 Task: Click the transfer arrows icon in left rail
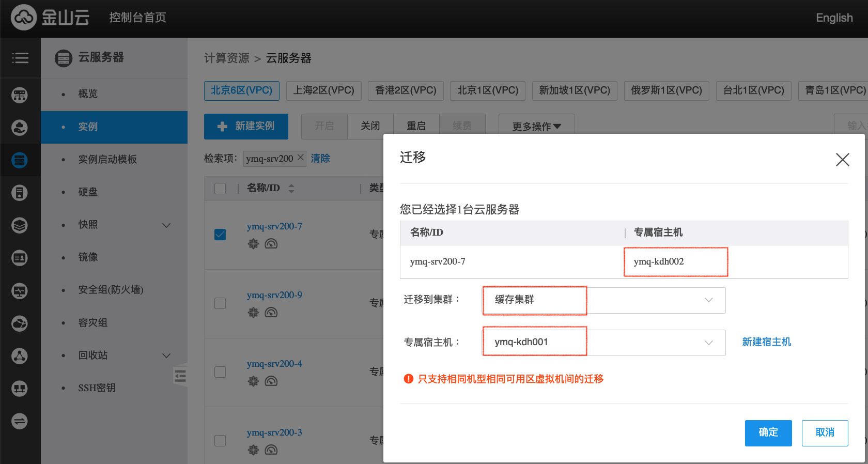point(20,421)
